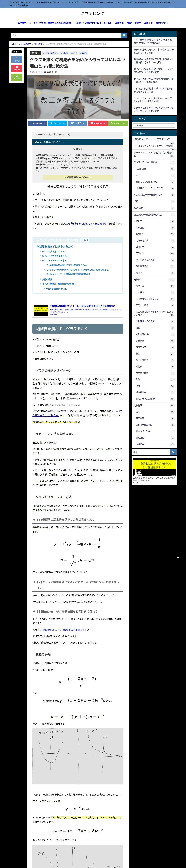Open the 情報1・情報学 menu item
This screenshot has width=186, height=868.
click(x=134, y=23)
